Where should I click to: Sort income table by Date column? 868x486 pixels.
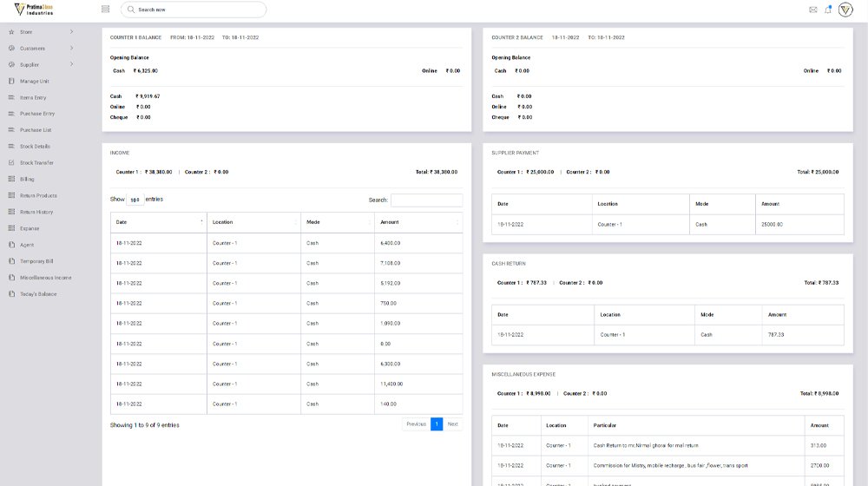158,222
